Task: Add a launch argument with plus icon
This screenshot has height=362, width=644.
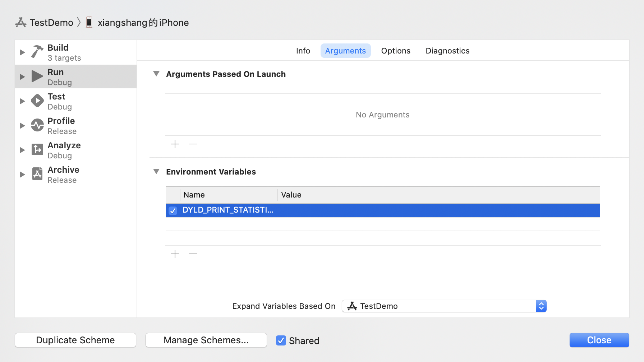Action: click(175, 144)
